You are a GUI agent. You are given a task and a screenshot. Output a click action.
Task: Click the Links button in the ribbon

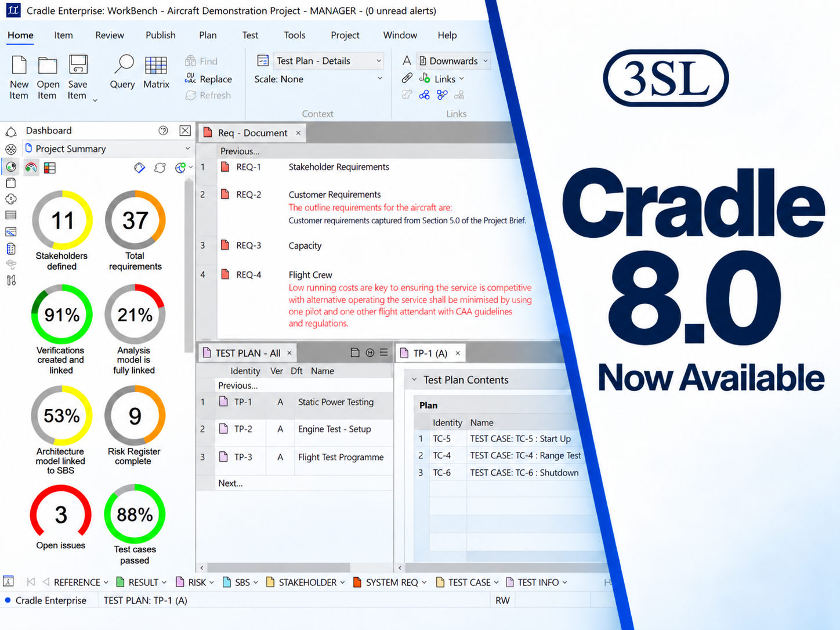[x=443, y=79]
